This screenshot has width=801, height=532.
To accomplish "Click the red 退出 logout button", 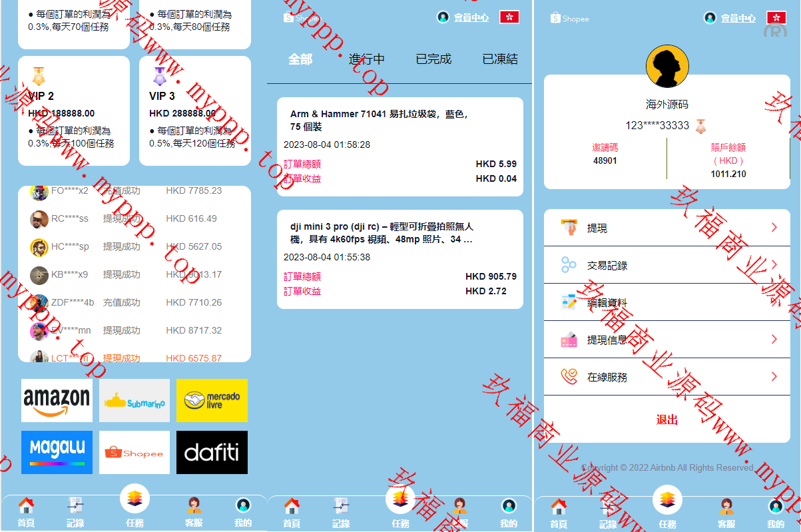I will [667, 419].
